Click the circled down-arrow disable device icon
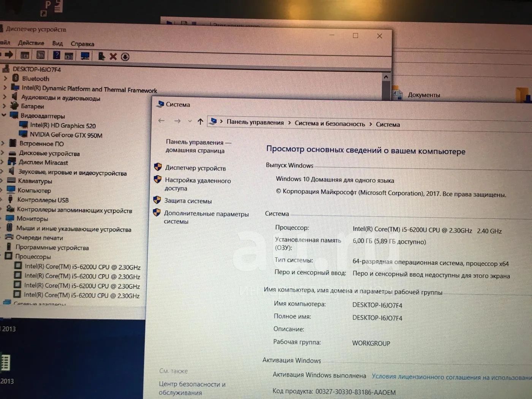 coord(125,57)
